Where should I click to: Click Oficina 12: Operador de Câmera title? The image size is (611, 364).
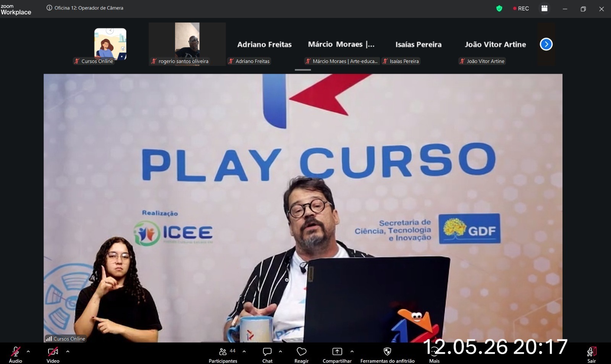[89, 8]
